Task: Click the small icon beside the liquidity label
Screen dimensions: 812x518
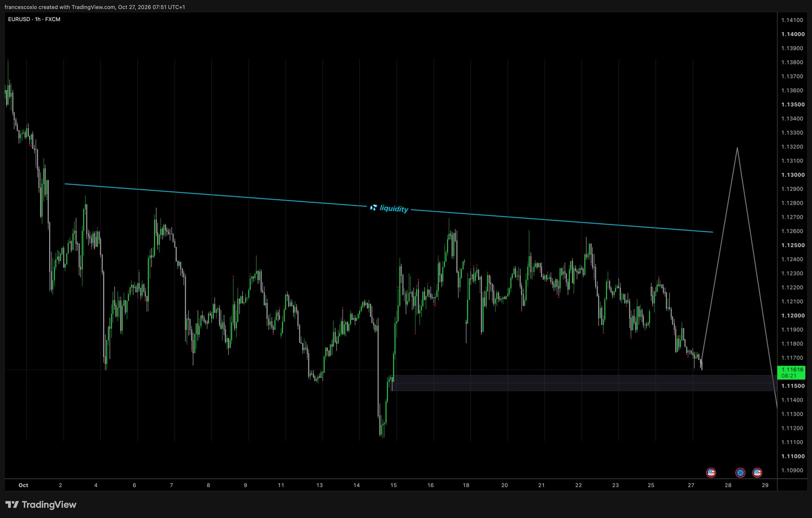Action: pos(373,207)
